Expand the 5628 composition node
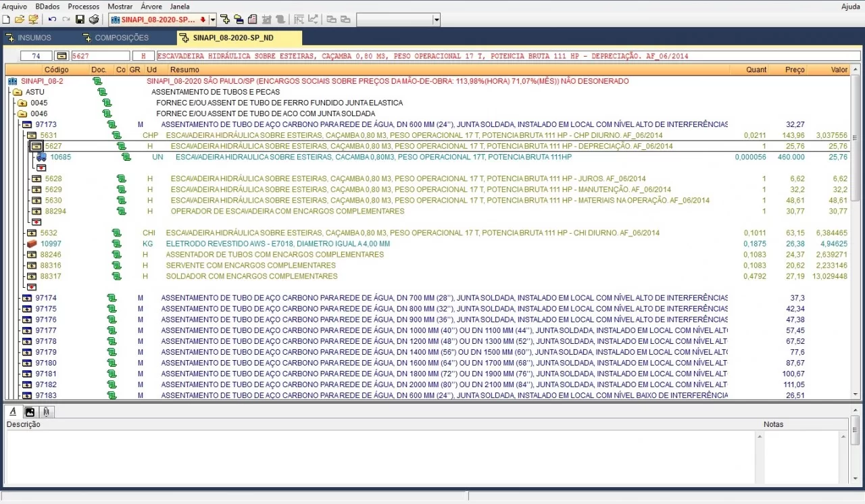 tap(36, 178)
